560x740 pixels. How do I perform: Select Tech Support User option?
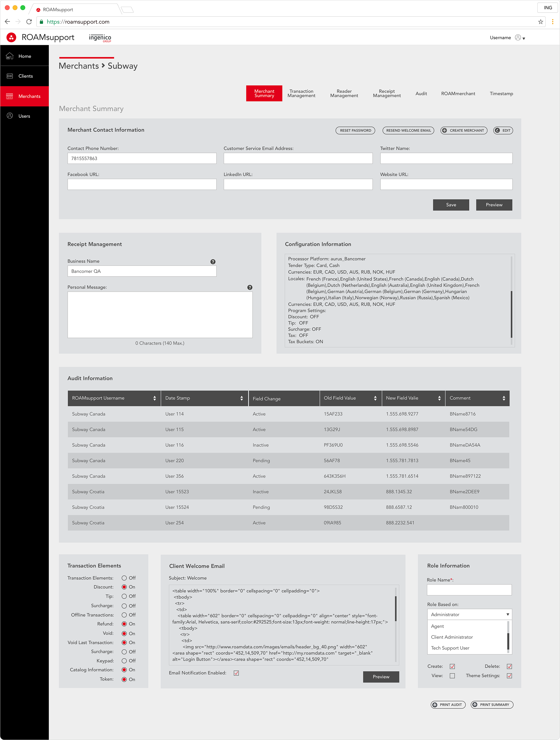[450, 648]
